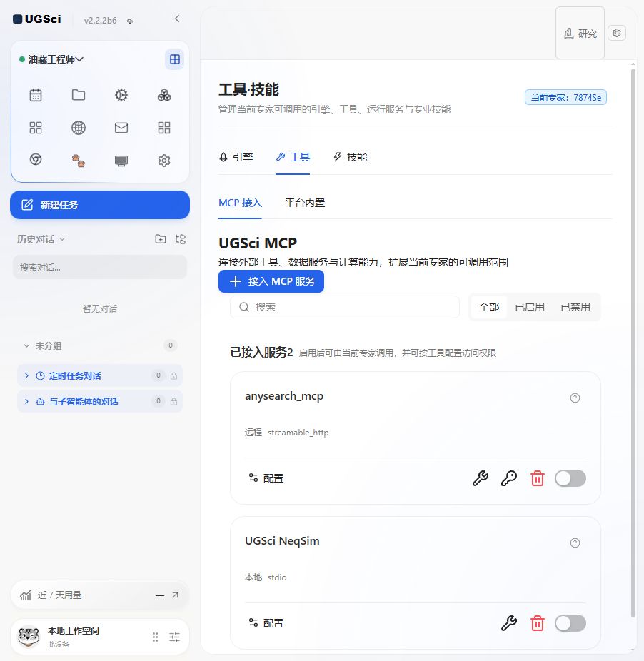Click the 搜索对话 input field
The image size is (644, 661).
point(100,267)
